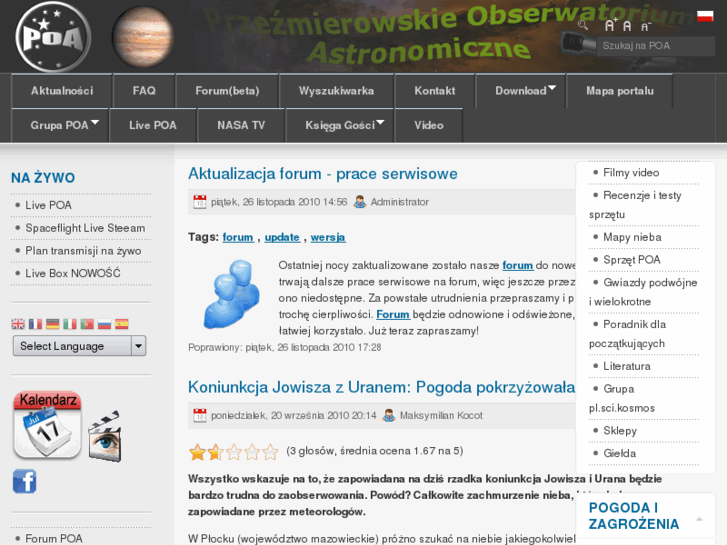Click the Administrator author avatar icon
Image resolution: width=727 pixels, height=545 pixels.
(x=360, y=202)
